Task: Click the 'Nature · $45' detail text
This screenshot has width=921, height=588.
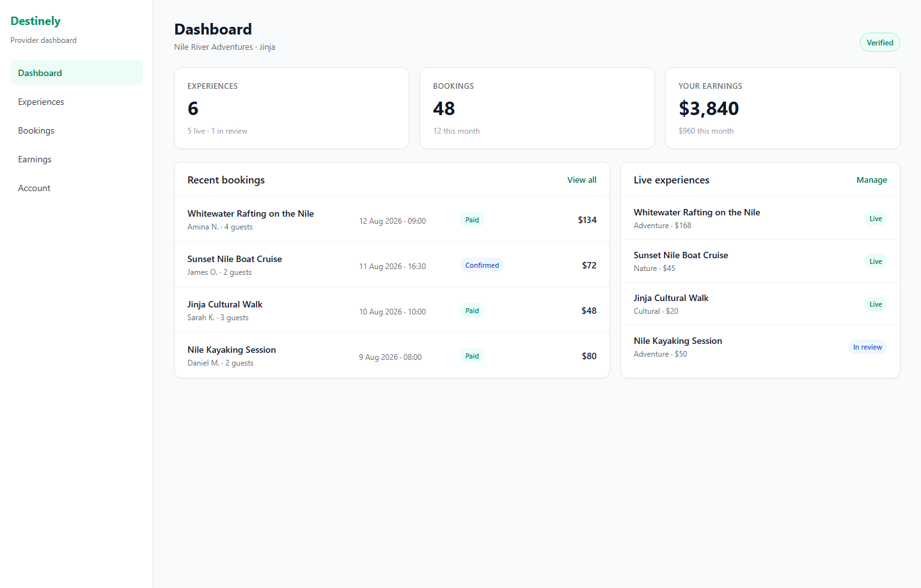Action: (x=654, y=268)
